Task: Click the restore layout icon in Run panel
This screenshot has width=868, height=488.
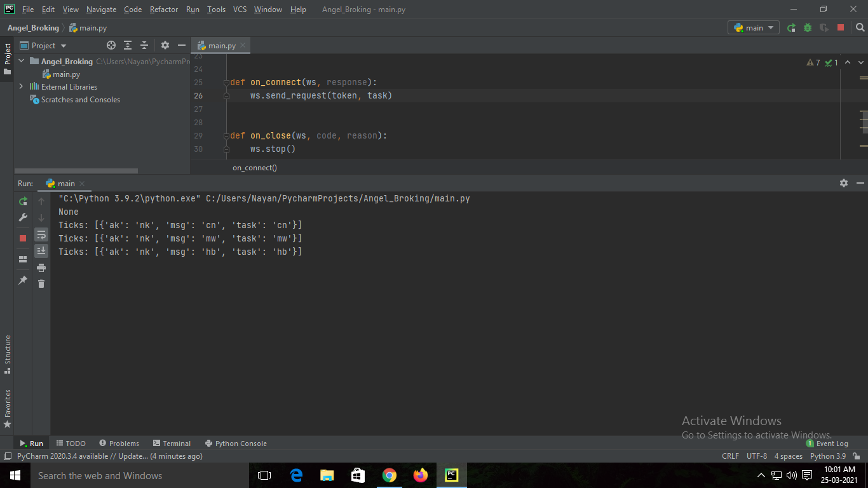Action: pyautogui.click(x=23, y=259)
